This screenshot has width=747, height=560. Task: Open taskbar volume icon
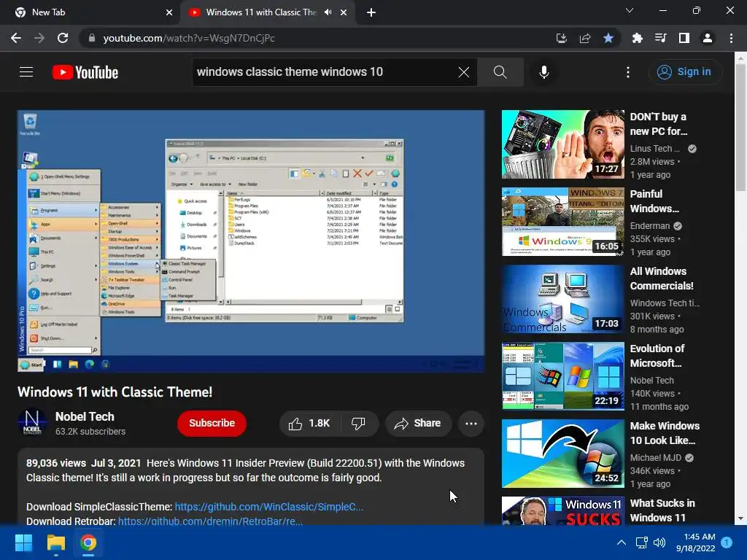click(659, 542)
